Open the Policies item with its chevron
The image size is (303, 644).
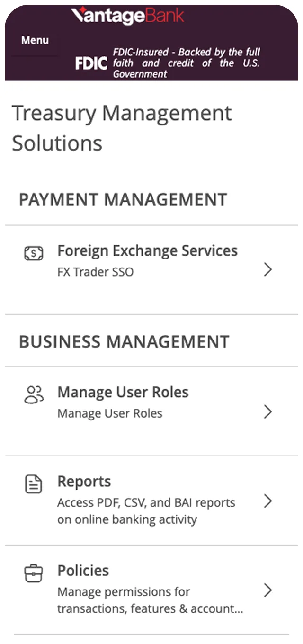coord(268,589)
